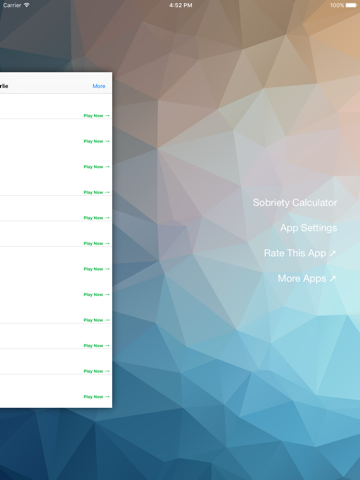This screenshot has height=480, width=360.
Task: Tap the fifth Play Now arrow link
Action: (x=96, y=218)
